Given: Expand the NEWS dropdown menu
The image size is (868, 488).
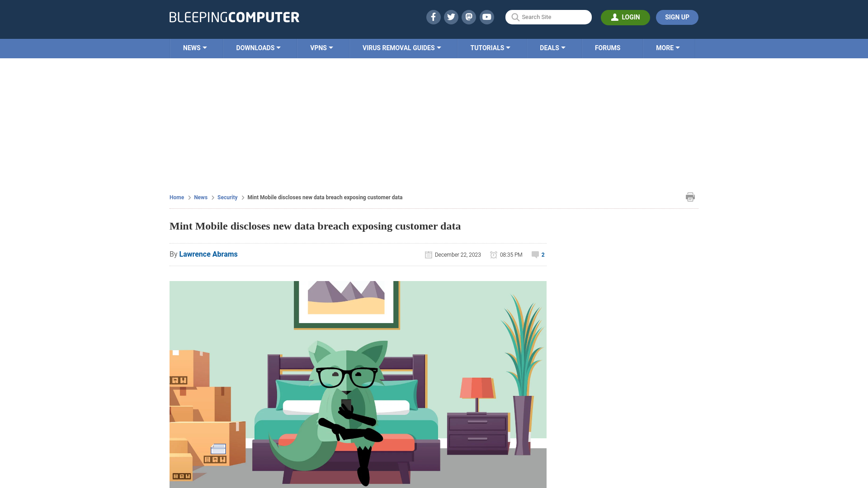Looking at the screenshot, I should [x=194, y=47].
